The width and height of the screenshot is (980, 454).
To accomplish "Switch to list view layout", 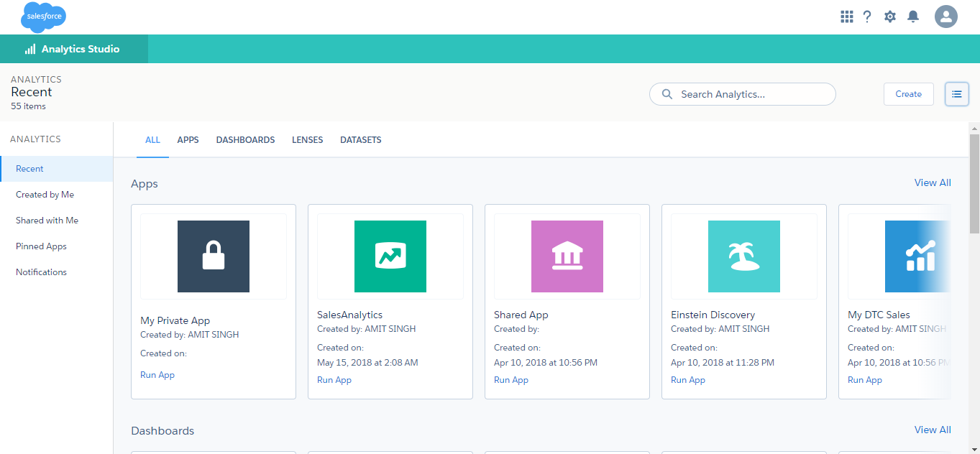I will coord(956,94).
